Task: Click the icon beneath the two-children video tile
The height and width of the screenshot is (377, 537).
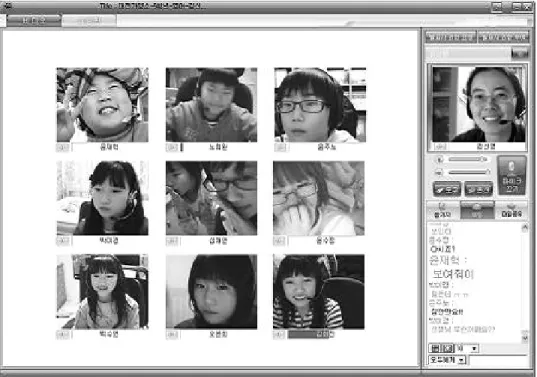Action: (172, 241)
